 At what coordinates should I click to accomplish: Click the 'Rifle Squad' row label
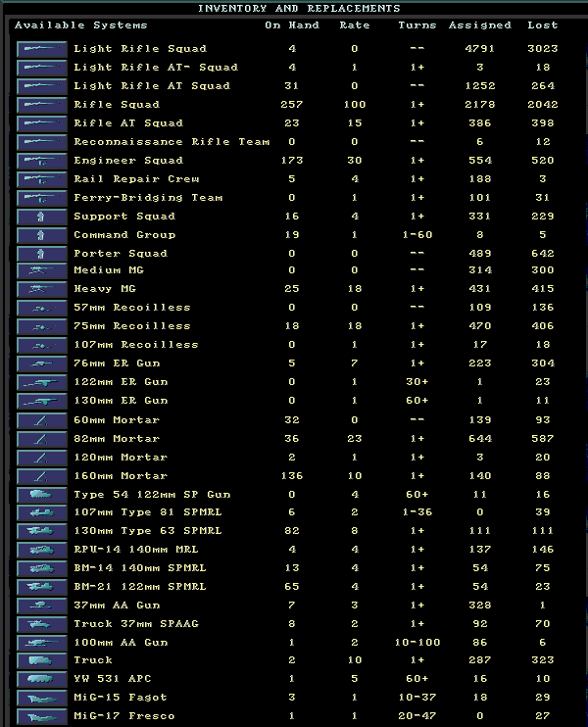pos(117,104)
